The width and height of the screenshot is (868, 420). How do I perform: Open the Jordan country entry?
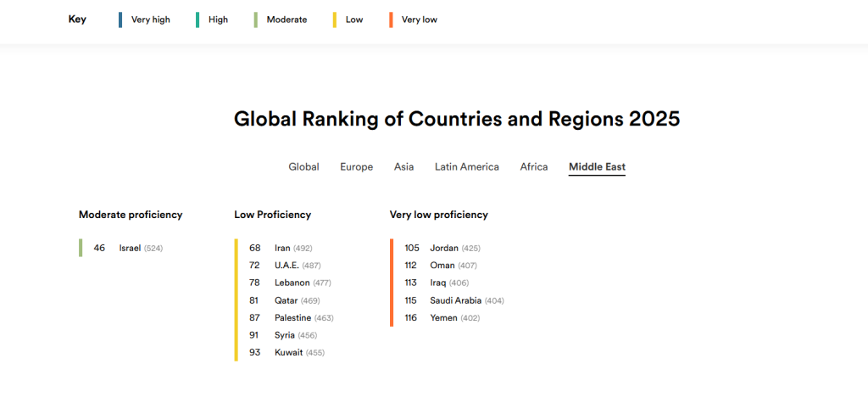tap(444, 249)
